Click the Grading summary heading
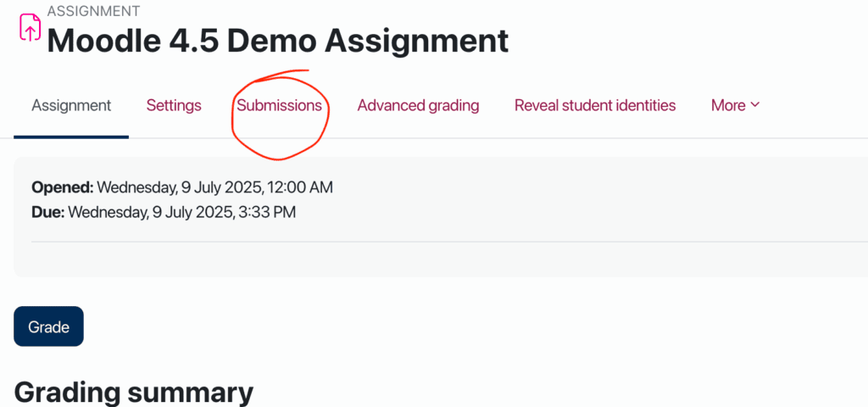 click(134, 393)
